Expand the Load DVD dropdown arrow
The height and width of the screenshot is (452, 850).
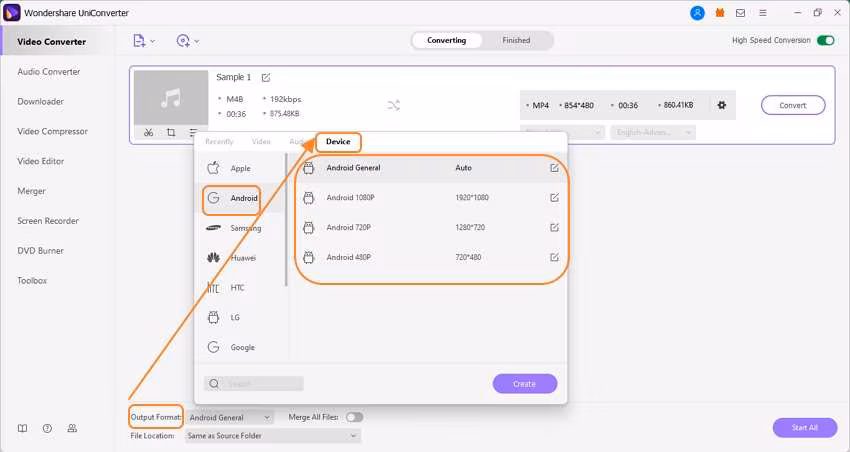click(197, 41)
